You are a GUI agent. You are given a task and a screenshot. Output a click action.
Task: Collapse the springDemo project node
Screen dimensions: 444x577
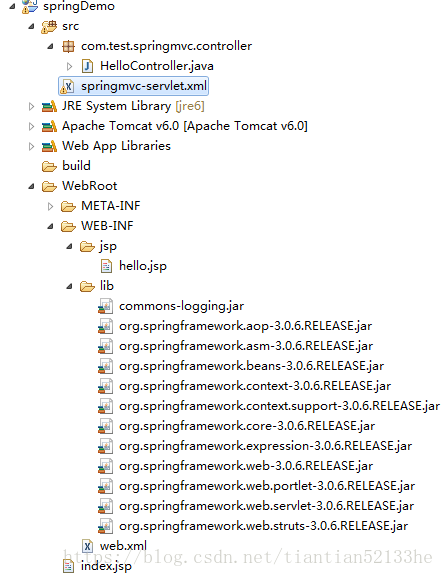[x=13, y=6]
